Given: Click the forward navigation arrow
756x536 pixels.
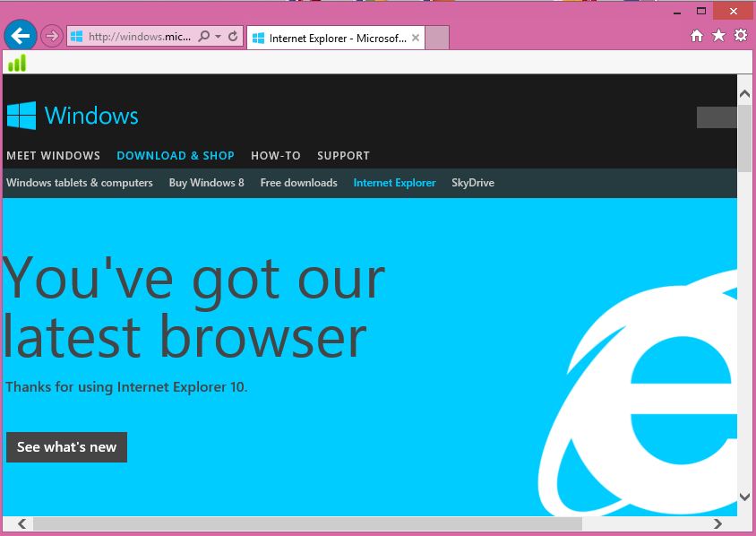Looking at the screenshot, I should [52, 36].
